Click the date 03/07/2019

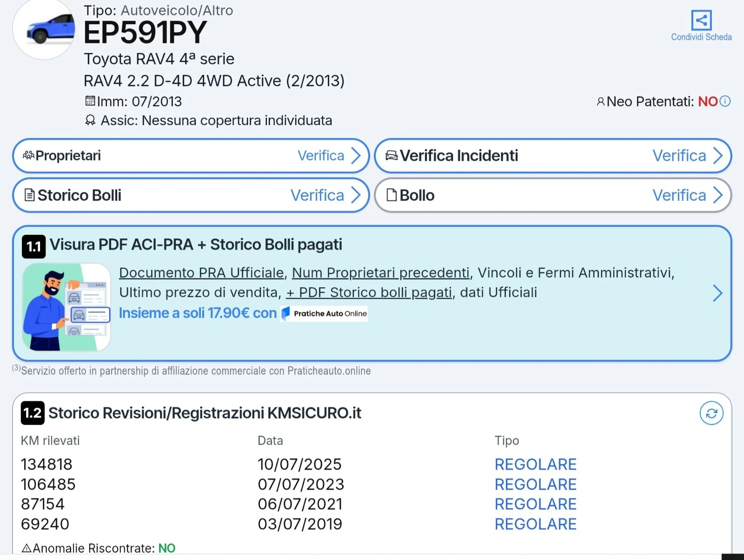coord(300,524)
